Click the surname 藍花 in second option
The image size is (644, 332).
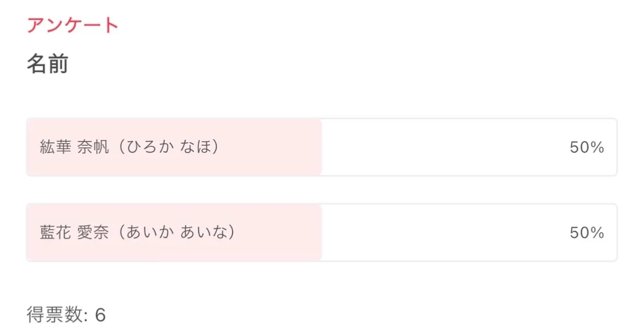pyautogui.click(x=56, y=232)
